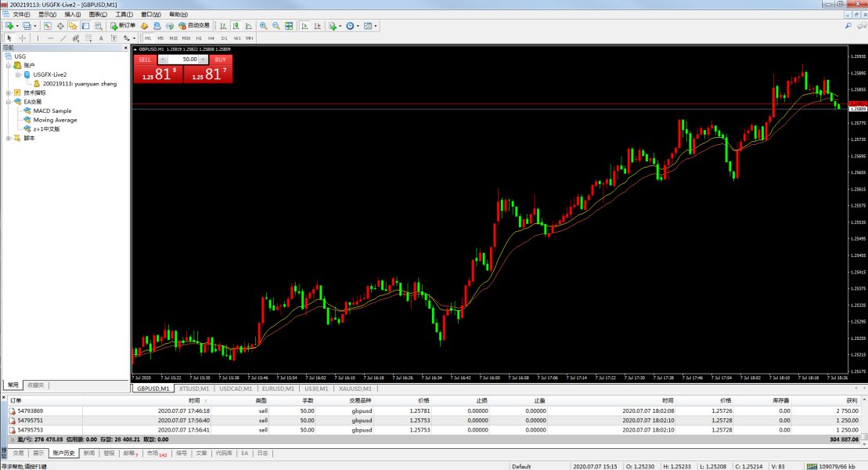Image resolution: width=868 pixels, height=470 pixels.
Task: Expand the 技术指标 tree node
Action: pyautogui.click(x=8, y=92)
